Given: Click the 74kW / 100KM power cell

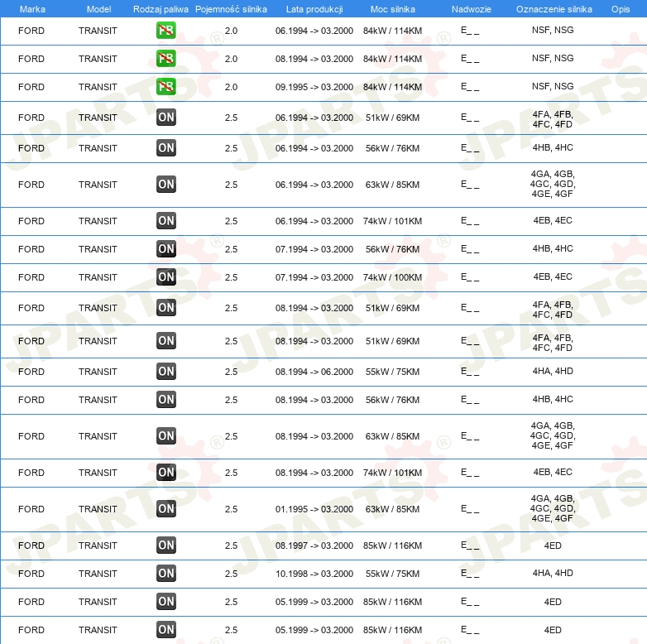Looking at the screenshot, I should [392, 277].
